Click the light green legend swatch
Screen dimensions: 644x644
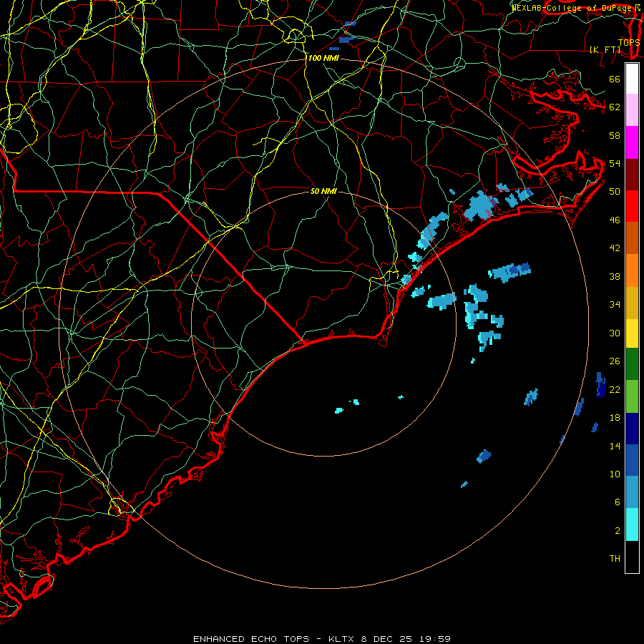coord(632,396)
